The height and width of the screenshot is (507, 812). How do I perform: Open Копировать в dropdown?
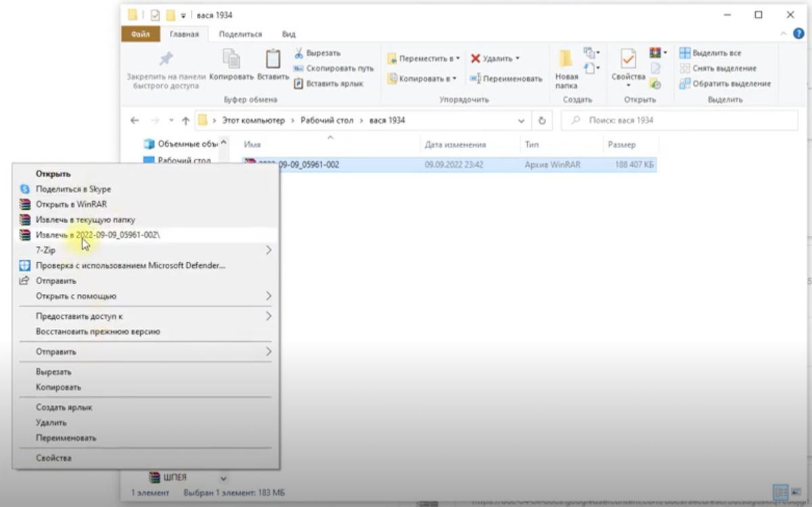point(422,79)
